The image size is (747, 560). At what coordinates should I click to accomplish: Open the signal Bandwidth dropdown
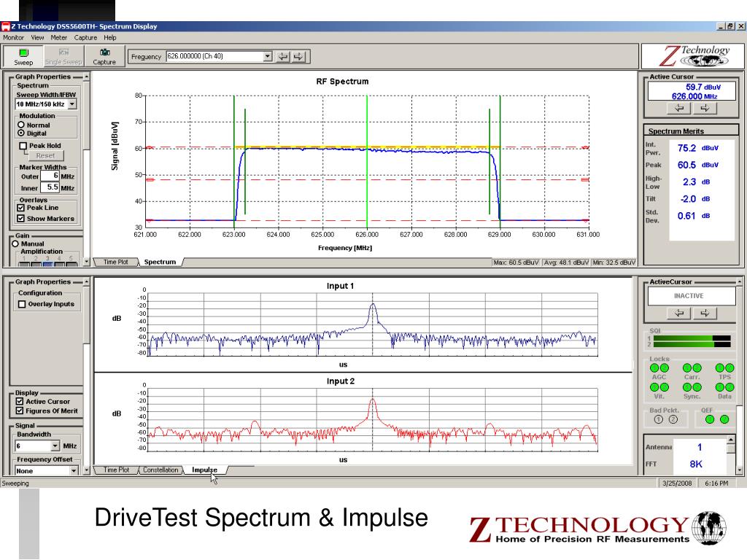tap(55, 446)
